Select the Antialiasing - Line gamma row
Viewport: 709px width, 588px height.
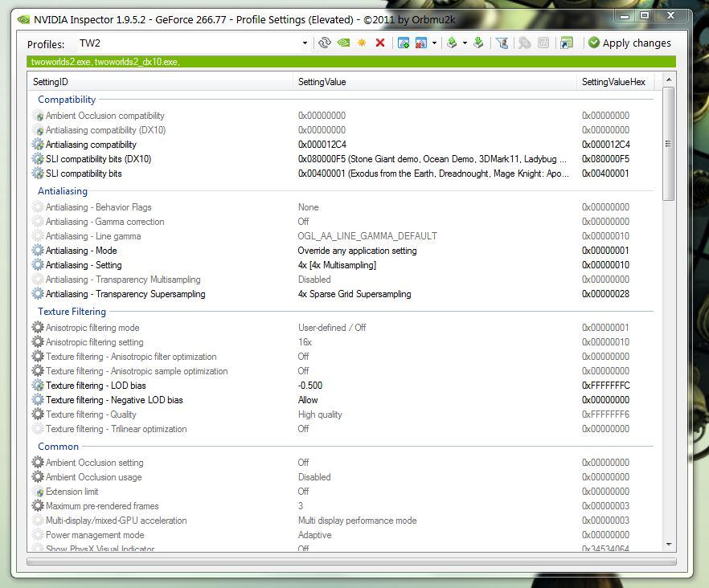click(342, 236)
